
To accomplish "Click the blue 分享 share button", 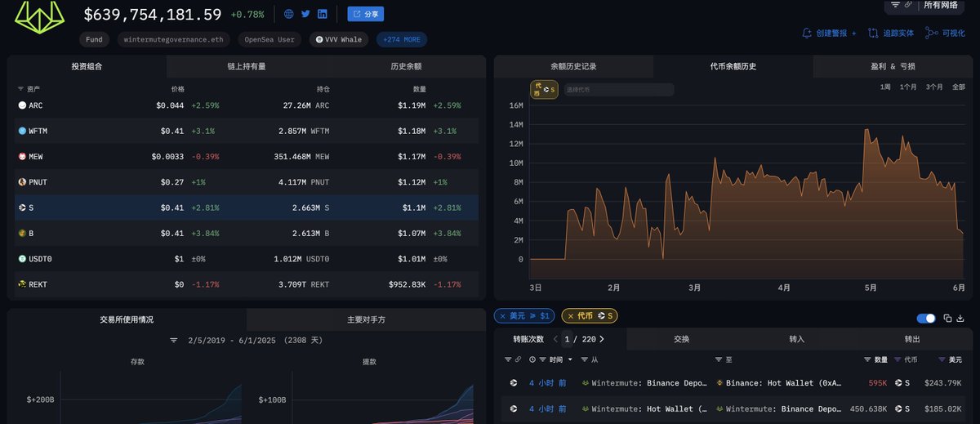I will coord(365,14).
